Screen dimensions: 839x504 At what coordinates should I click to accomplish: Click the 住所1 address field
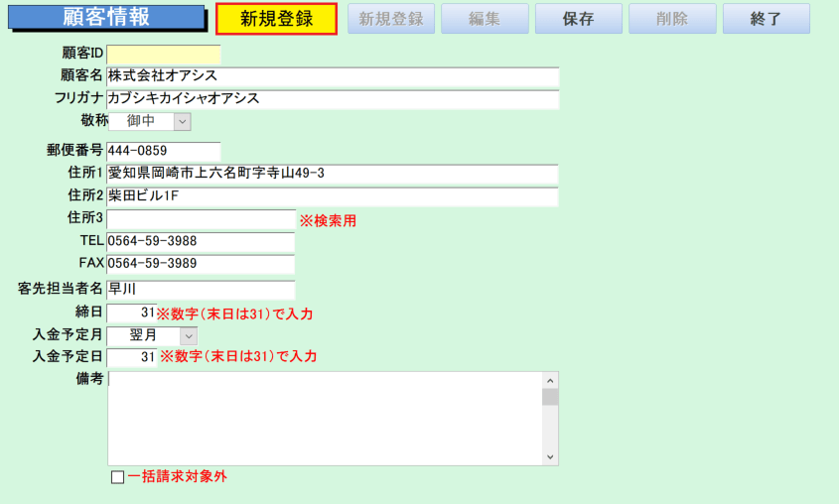[x=333, y=174]
